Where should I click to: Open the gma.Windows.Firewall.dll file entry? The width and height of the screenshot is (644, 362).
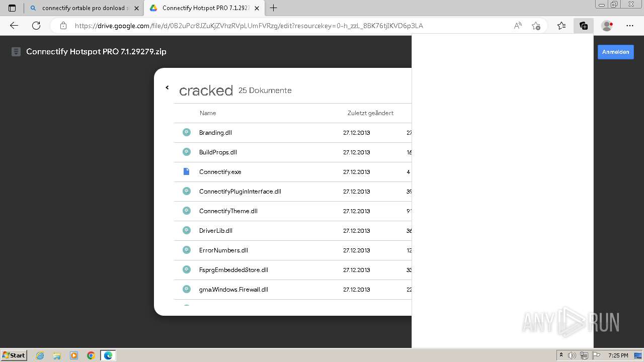click(x=233, y=290)
